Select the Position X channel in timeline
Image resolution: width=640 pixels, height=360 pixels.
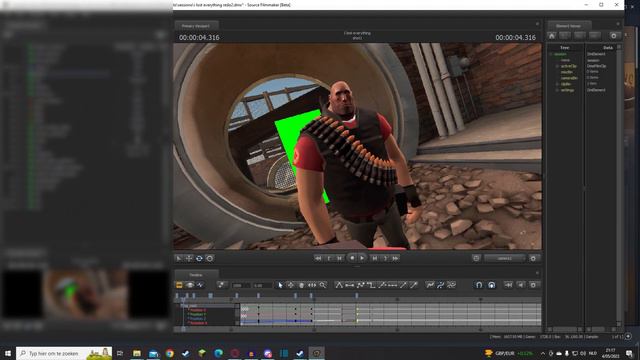pos(198,310)
